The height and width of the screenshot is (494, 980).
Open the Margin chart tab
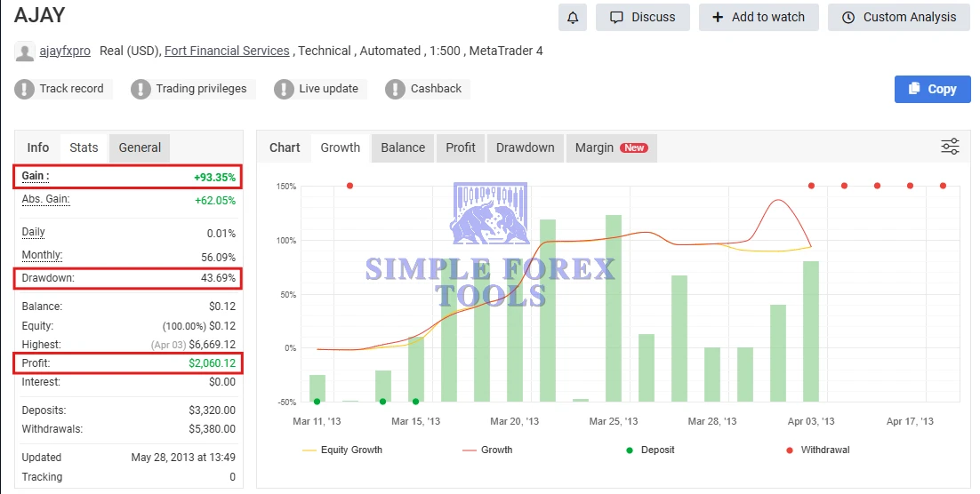611,148
